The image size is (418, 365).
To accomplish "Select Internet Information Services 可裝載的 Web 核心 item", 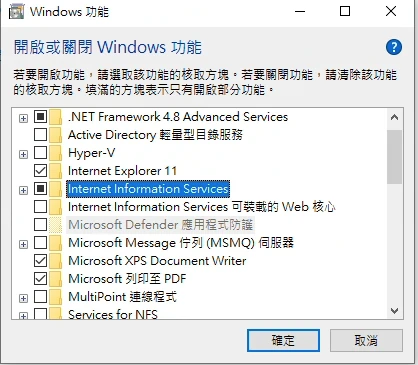I will click(201, 207).
